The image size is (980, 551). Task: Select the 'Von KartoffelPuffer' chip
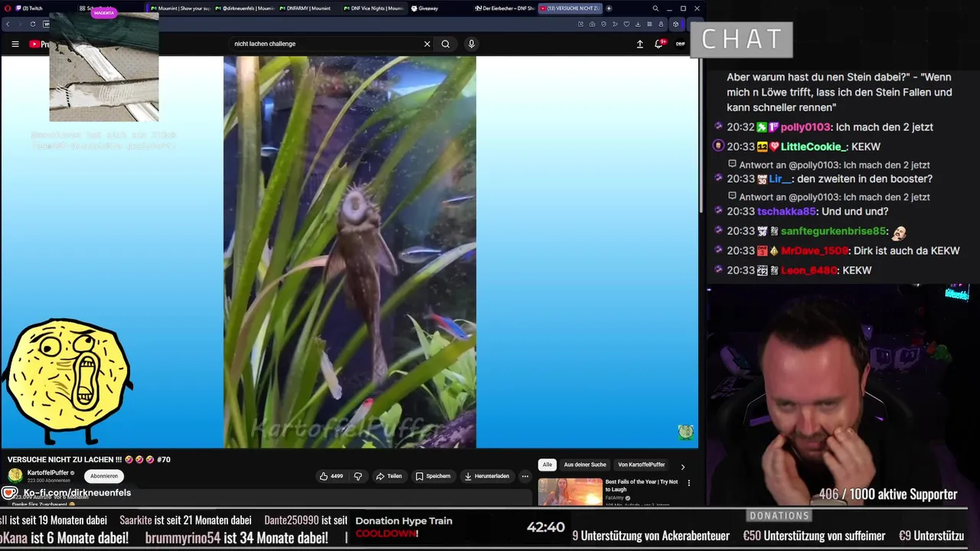click(642, 465)
